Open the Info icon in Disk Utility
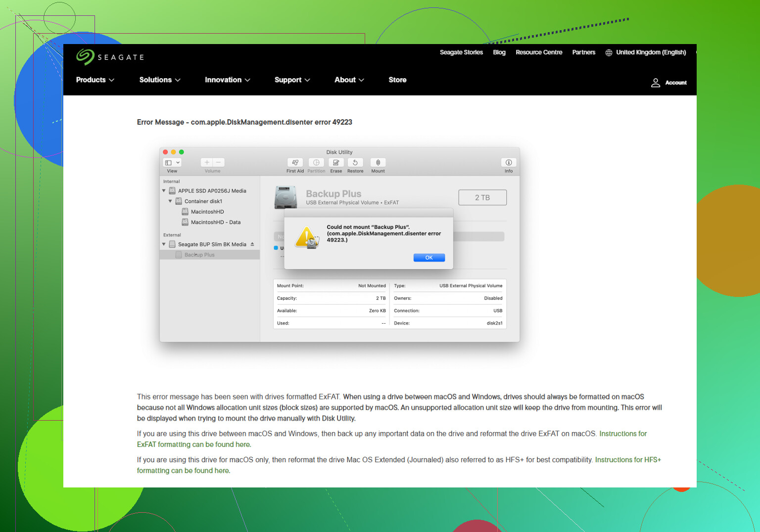 [509, 162]
